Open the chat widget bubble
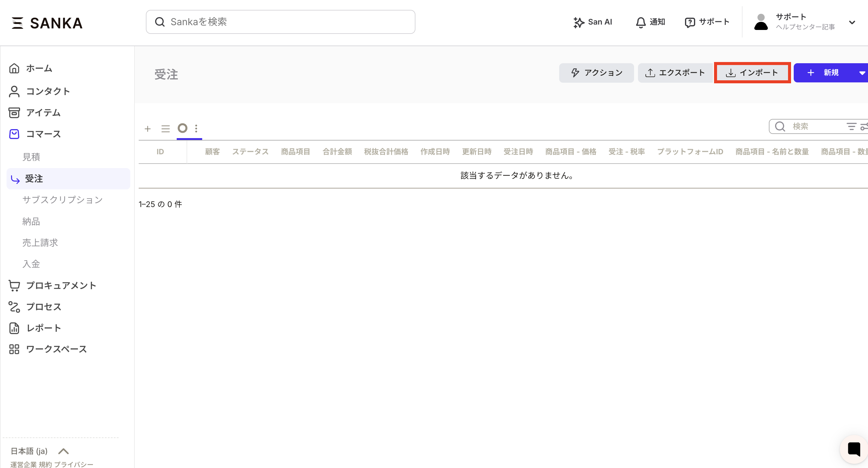This screenshot has width=868, height=468. (854, 449)
